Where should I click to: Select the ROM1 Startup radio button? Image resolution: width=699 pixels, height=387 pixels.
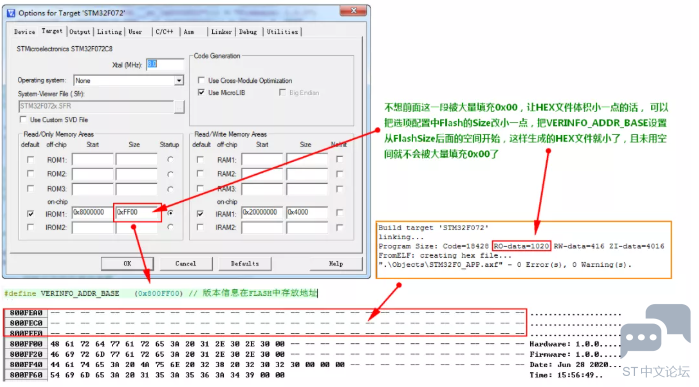[170, 159]
